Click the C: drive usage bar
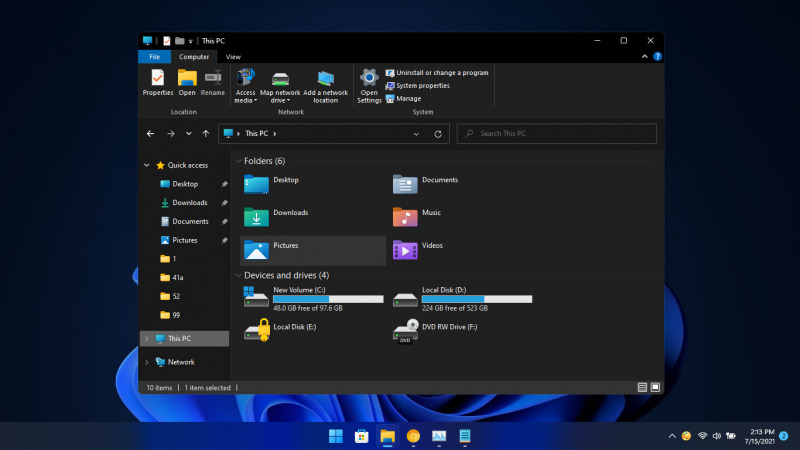The height and width of the screenshot is (450, 800). click(328, 299)
